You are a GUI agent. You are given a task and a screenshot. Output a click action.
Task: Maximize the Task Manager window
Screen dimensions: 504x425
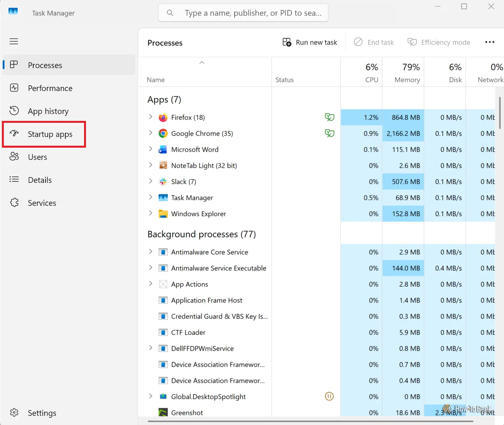464,7
